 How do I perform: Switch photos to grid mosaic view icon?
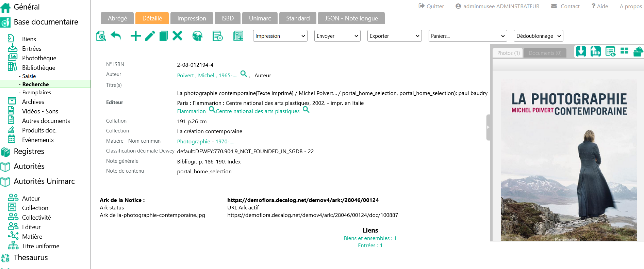(x=624, y=51)
